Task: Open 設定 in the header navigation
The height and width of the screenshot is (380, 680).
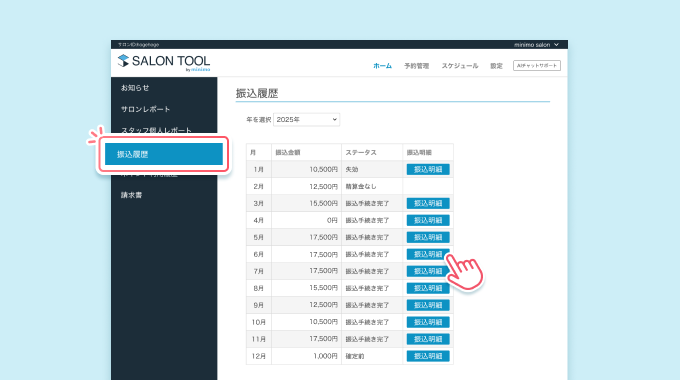Action: point(496,66)
